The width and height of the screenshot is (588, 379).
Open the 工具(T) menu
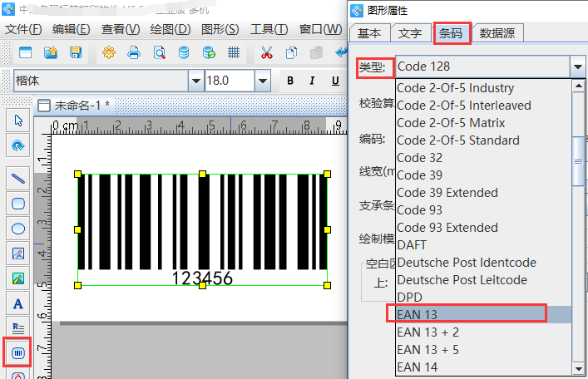coord(269,29)
